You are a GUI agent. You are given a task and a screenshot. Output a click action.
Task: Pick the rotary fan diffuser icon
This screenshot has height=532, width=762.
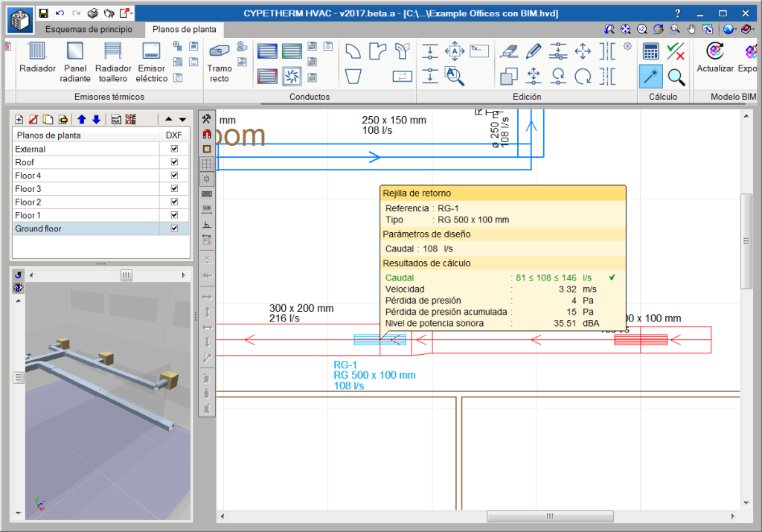point(292,77)
